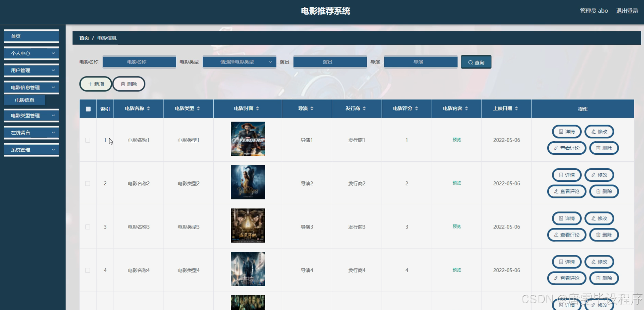Click 删除 in the 电影名称3 row
This screenshot has height=310, width=644.
pos(604,235)
